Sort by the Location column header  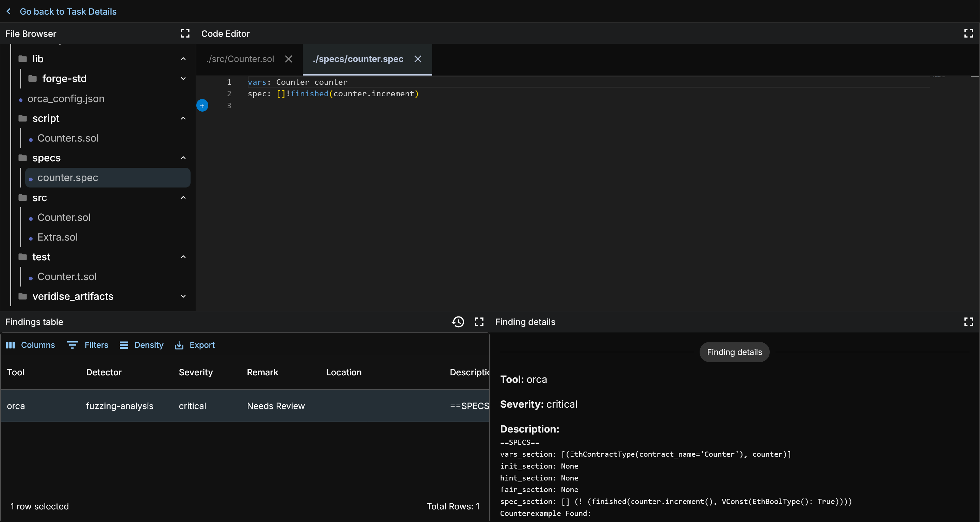(344, 372)
